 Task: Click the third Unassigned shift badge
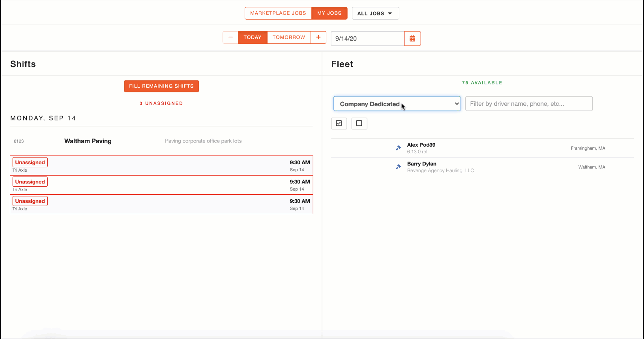[30, 201]
